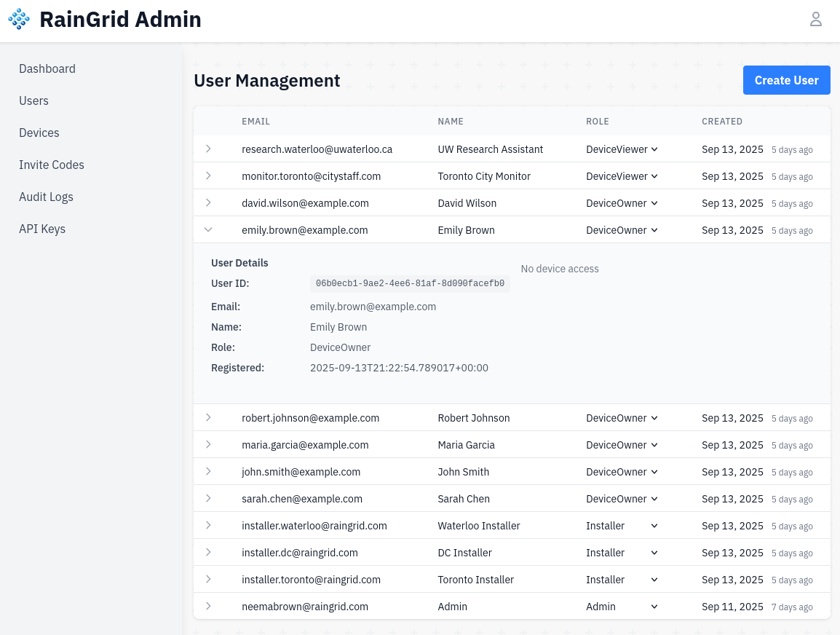Expand the David Wilson row chevron
Image resolution: width=840 pixels, height=635 pixels.
(208, 202)
